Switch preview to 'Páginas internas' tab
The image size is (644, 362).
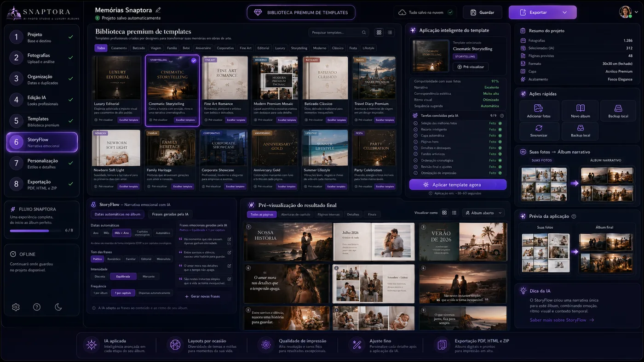[328, 214]
